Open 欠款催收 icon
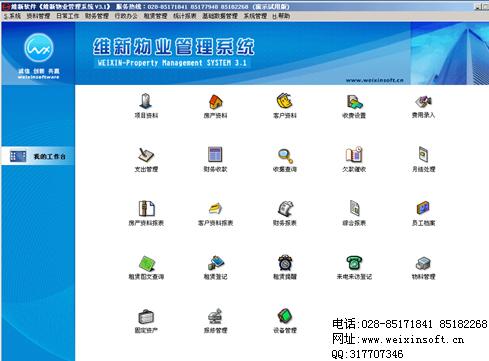 coord(354,154)
